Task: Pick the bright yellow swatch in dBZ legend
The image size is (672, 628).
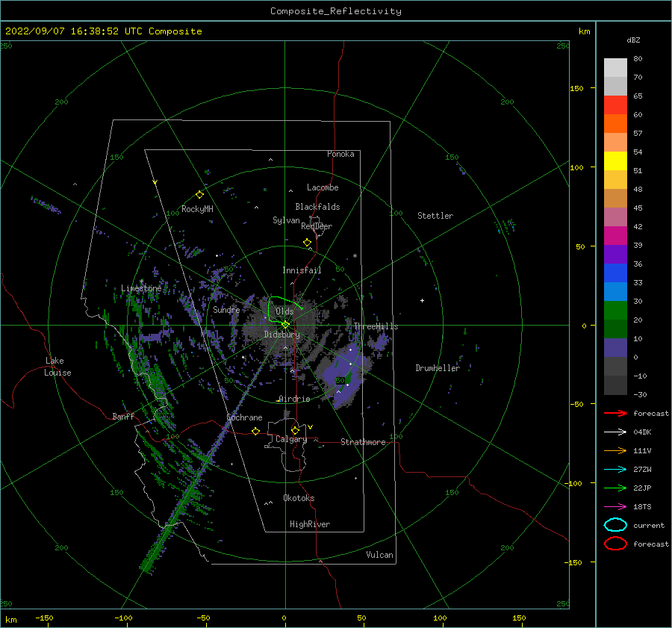Action: pos(615,161)
